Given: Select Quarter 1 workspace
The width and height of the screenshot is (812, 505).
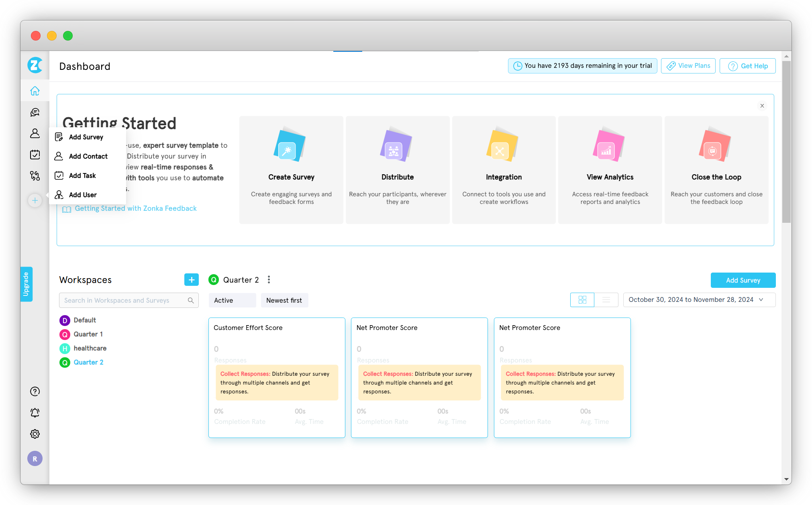Looking at the screenshot, I should point(88,334).
